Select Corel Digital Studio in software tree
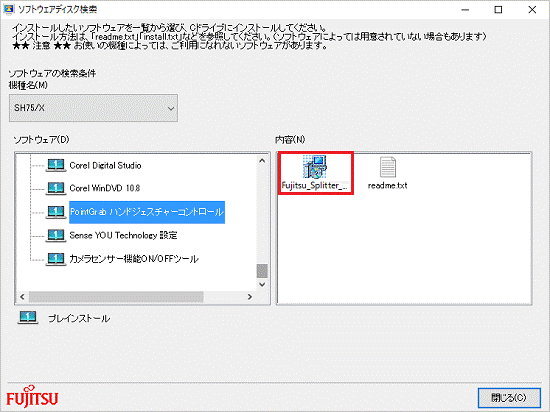 point(105,166)
